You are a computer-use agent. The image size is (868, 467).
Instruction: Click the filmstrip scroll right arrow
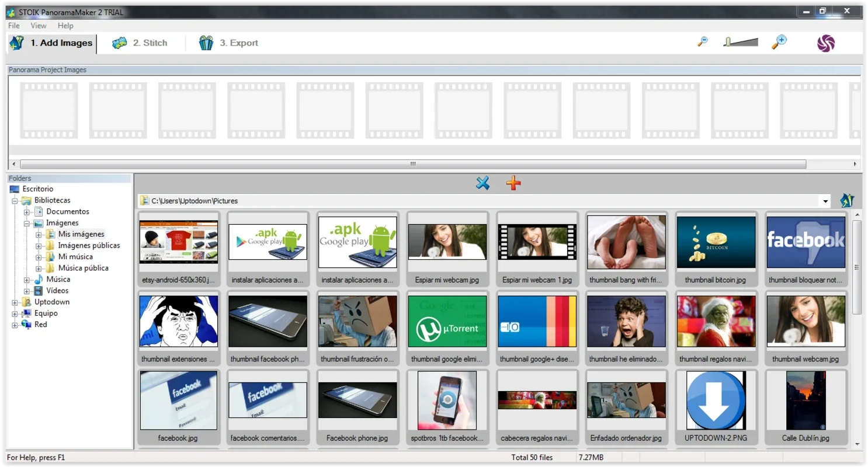pyautogui.click(x=855, y=164)
